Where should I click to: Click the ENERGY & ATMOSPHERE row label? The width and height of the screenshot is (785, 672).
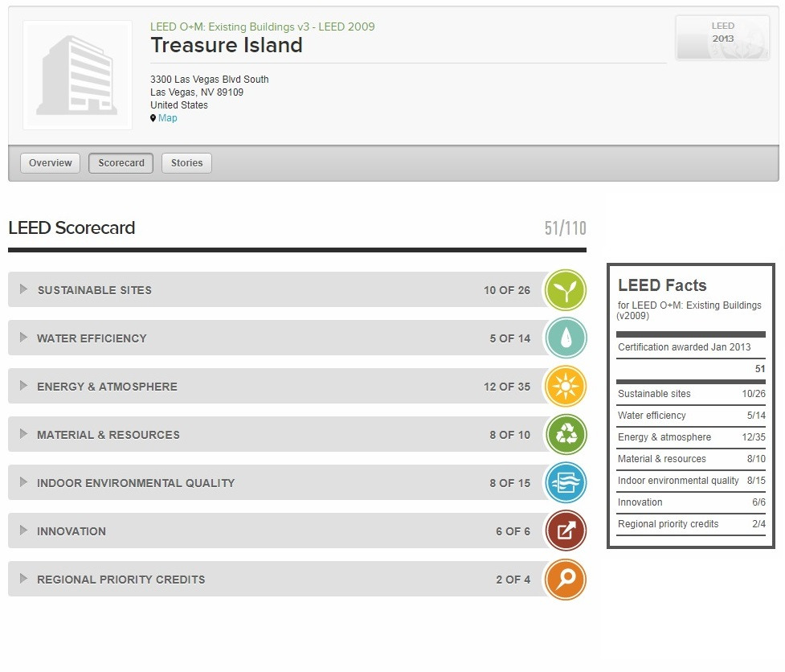(x=107, y=387)
